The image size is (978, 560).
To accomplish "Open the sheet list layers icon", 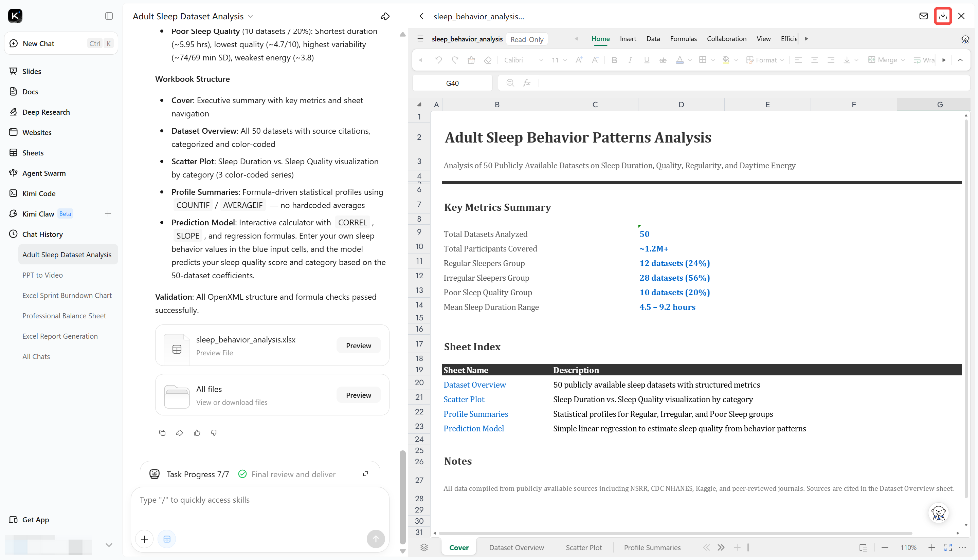I will tap(424, 547).
